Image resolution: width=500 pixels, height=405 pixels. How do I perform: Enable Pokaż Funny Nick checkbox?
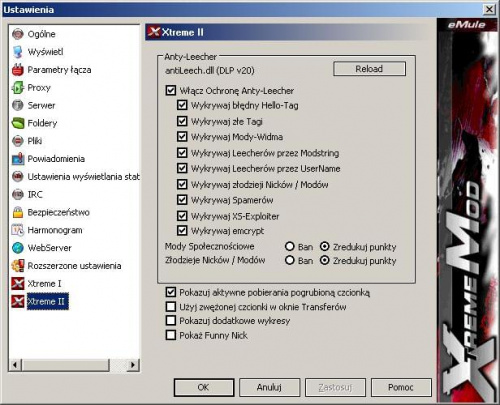coord(171,335)
